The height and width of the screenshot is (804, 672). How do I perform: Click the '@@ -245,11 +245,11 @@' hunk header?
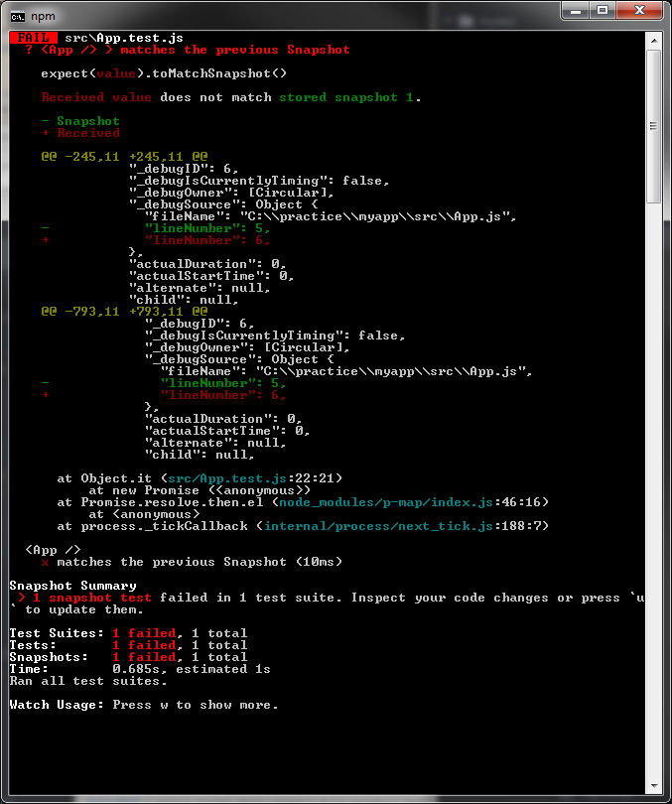click(x=124, y=157)
